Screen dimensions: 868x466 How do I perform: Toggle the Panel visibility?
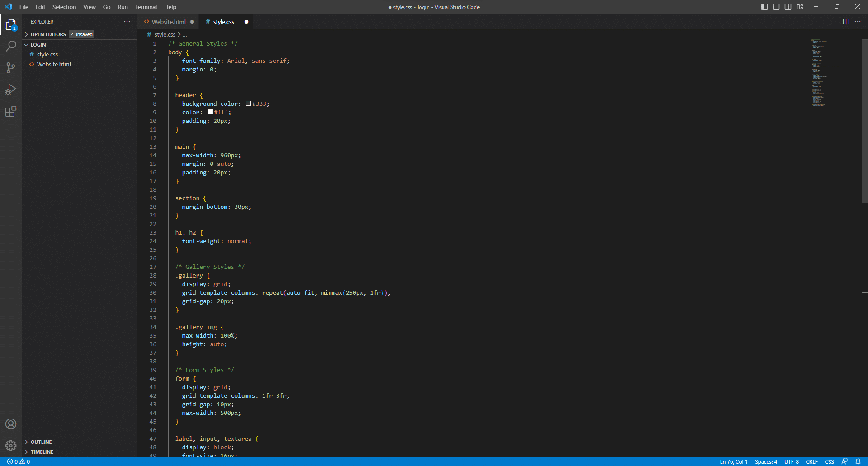coord(776,7)
